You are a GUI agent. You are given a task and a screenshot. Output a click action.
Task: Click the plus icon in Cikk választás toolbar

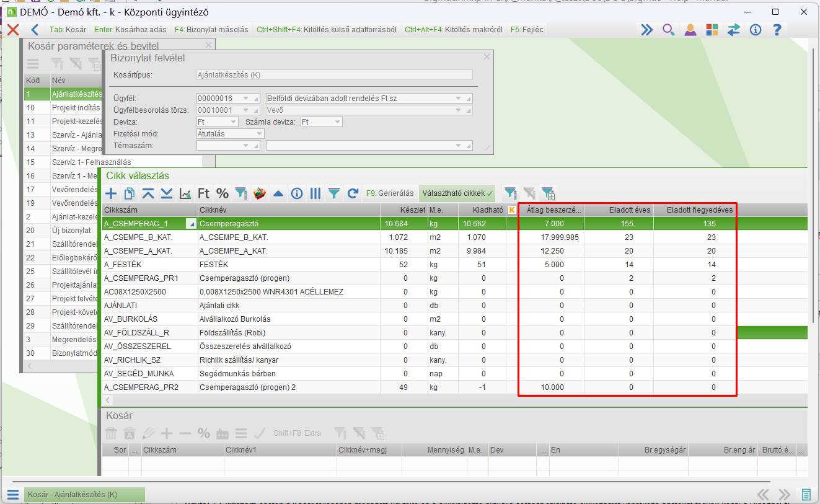(111, 193)
